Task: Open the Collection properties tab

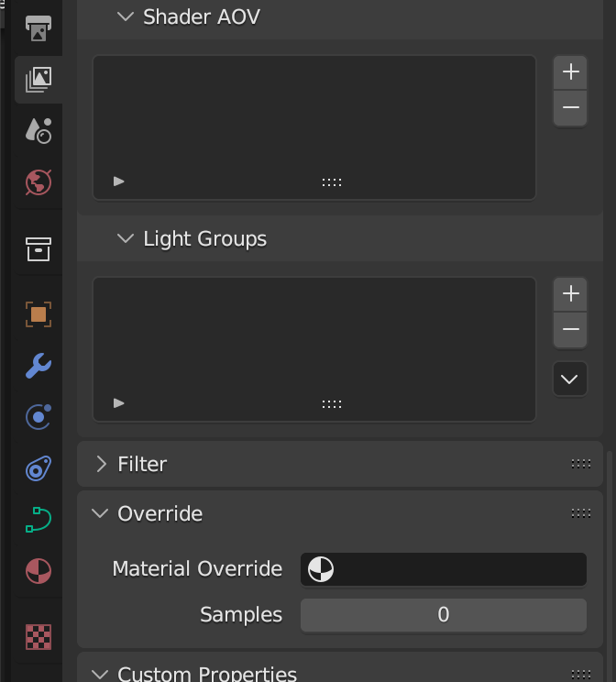Action: pyautogui.click(x=38, y=249)
